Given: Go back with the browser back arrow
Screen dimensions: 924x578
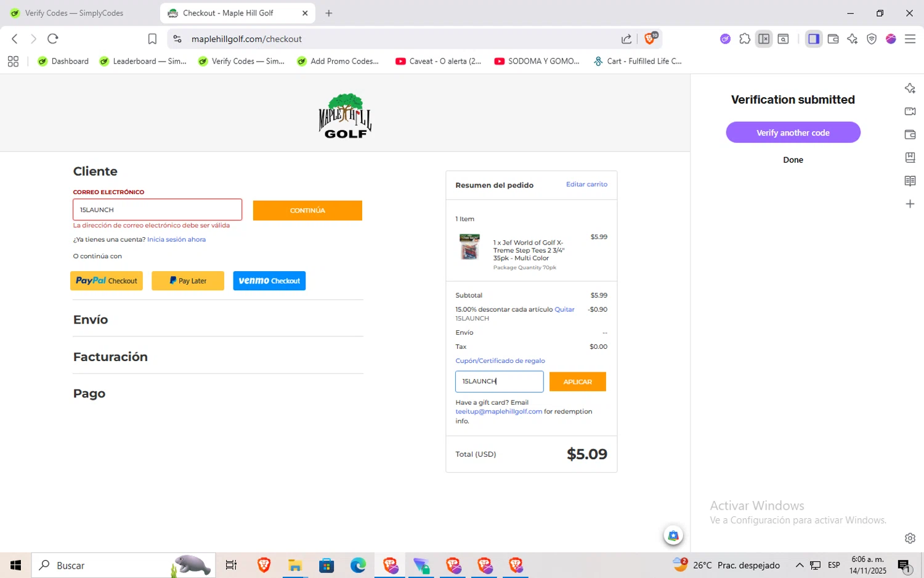Looking at the screenshot, I should (x=15, y=39).
